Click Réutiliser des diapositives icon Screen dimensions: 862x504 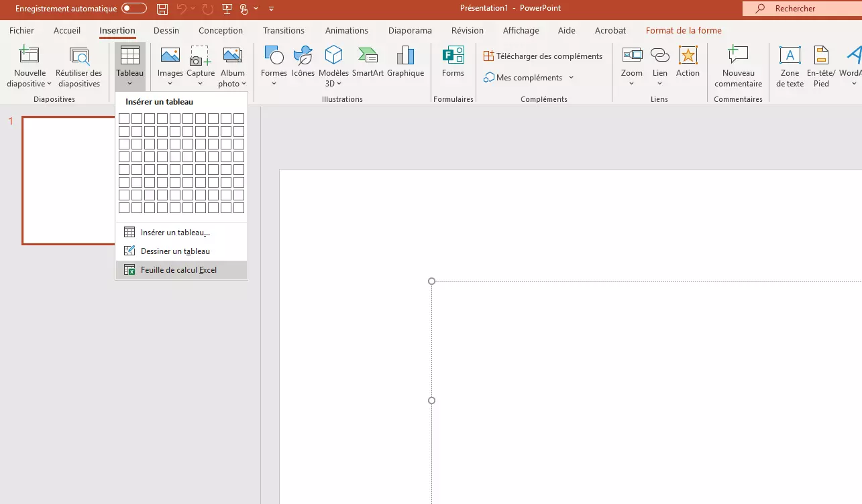79,55
